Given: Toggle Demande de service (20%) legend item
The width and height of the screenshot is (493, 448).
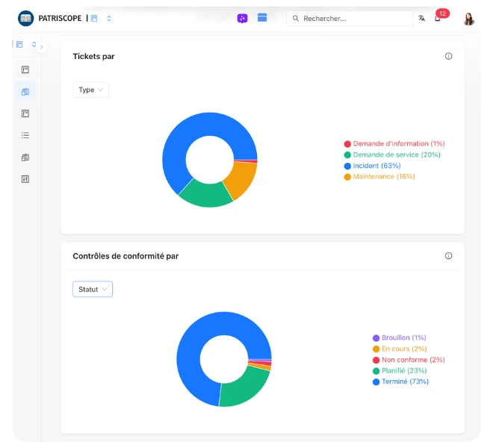Looking at the screenshot, I should click(x=392, y=155).
